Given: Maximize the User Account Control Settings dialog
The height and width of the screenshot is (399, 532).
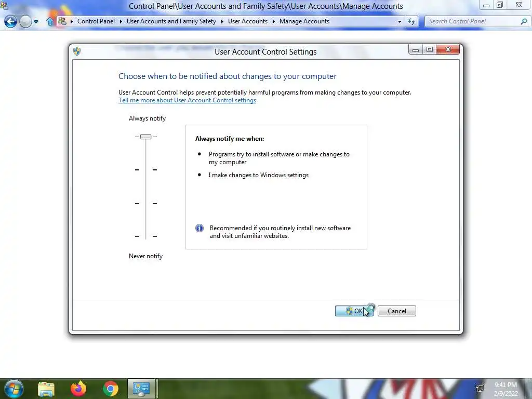Looking at the screenshot, I should 430,50.
